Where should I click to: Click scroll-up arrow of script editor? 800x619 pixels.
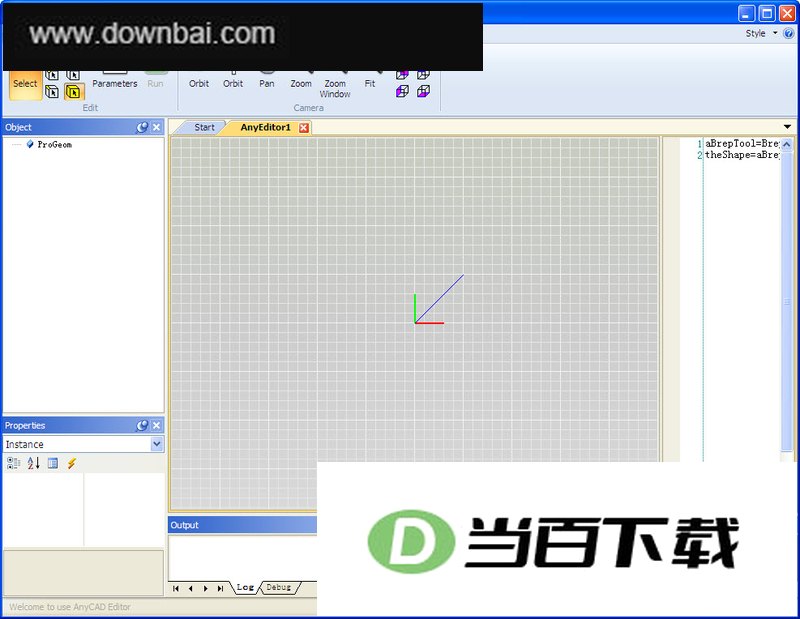click(x=787, y=144)
